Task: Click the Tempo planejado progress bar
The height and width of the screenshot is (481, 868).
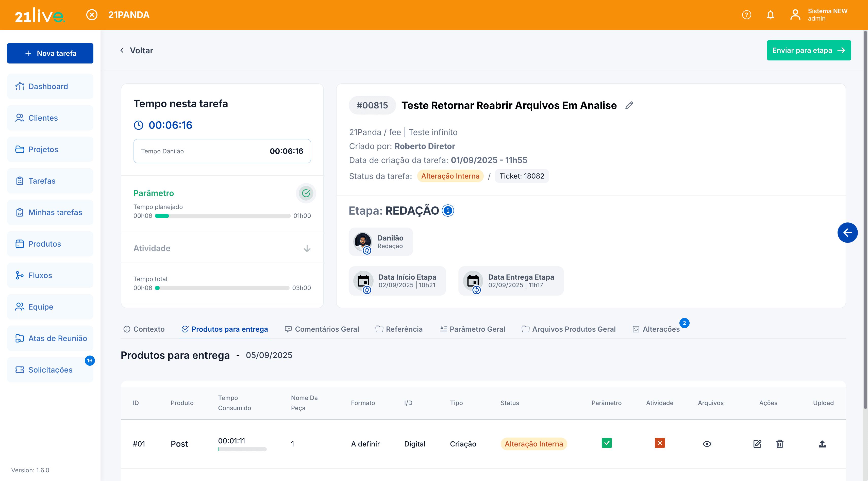Action: click(x=222, y=216)
